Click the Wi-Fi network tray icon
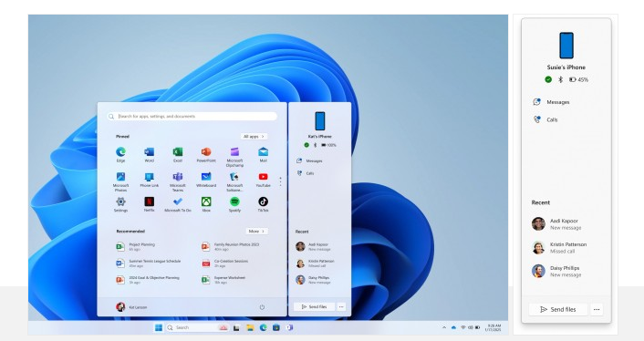 [463, 327]
